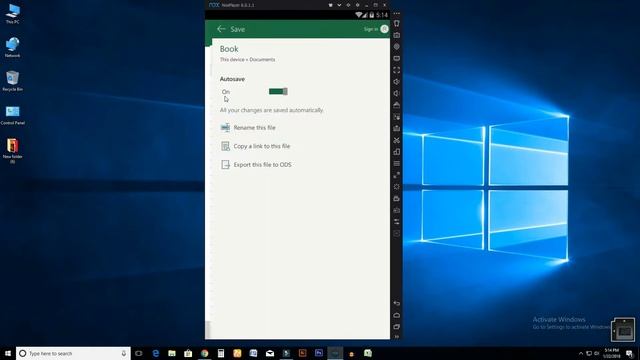Image resolution: width=640 pixels, height=360 pixels.
Task: Click Nox Android home button
Action: tap(397, 316)
